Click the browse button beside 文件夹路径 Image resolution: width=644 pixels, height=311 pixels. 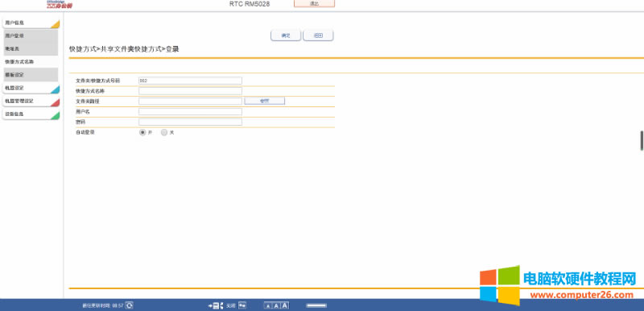265,101
